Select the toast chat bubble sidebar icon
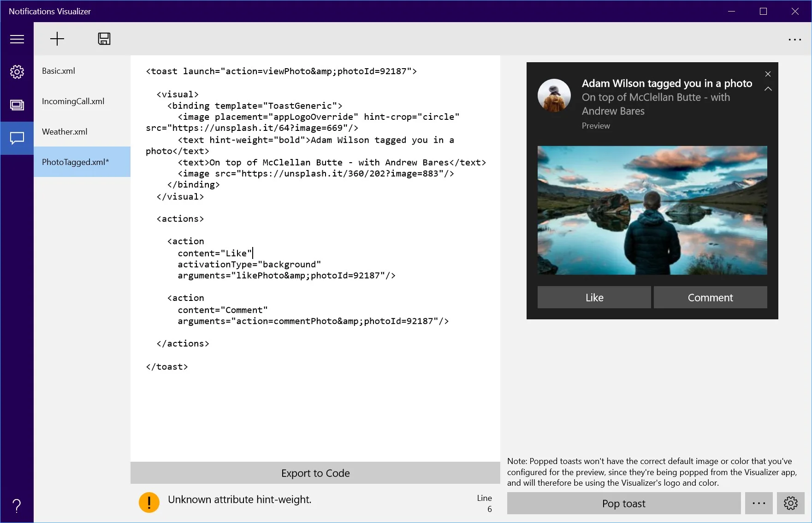Viewport: 812px width, 523px height. click(x=17, y=138)
